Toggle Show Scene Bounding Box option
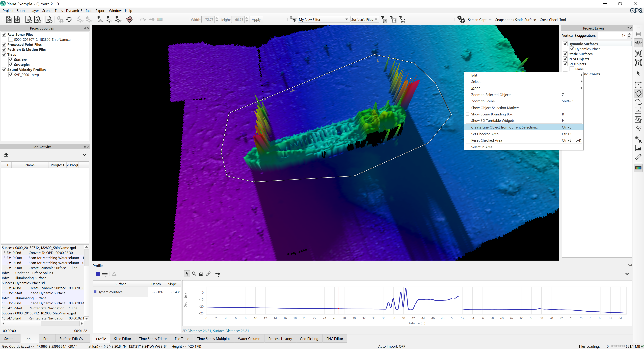The image size is (644, 349). click(492, 114)
